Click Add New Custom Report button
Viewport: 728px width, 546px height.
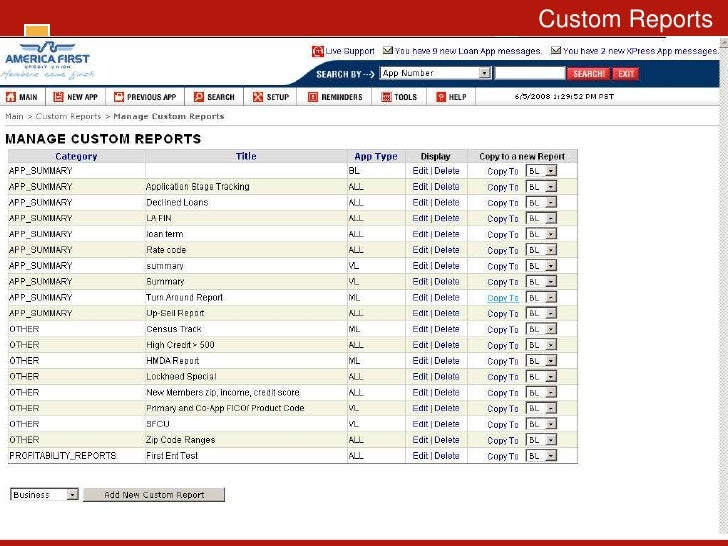154,494
